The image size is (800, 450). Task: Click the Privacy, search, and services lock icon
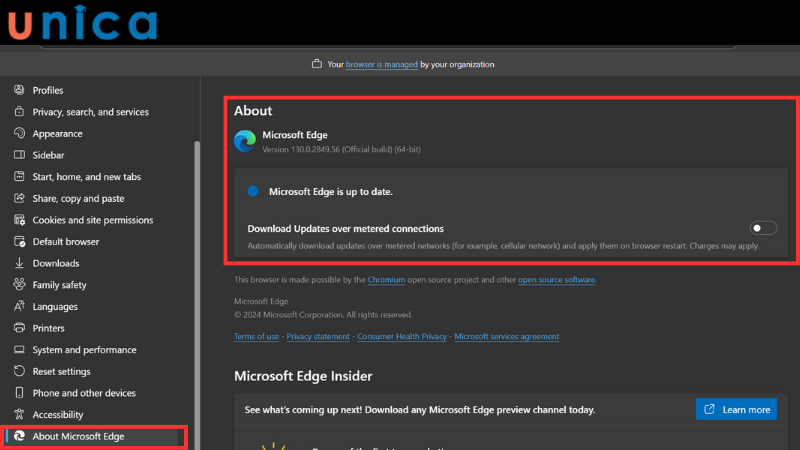point(19,112)
